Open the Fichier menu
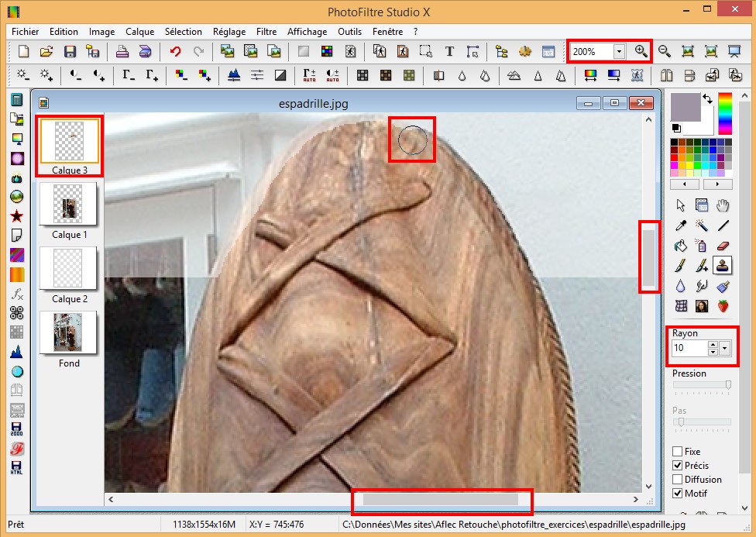The height and width of the screenshot is (537, 756). (25, 31)
